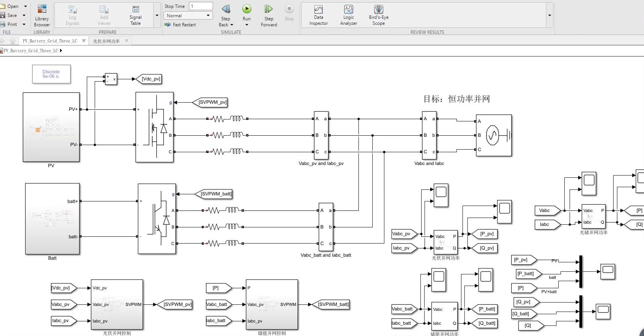Image resolution: width=644 pixels, height=336 pixels.
Task: Close the PV_Battery_Grid_Three_LC tab
Action: [84, 41]
